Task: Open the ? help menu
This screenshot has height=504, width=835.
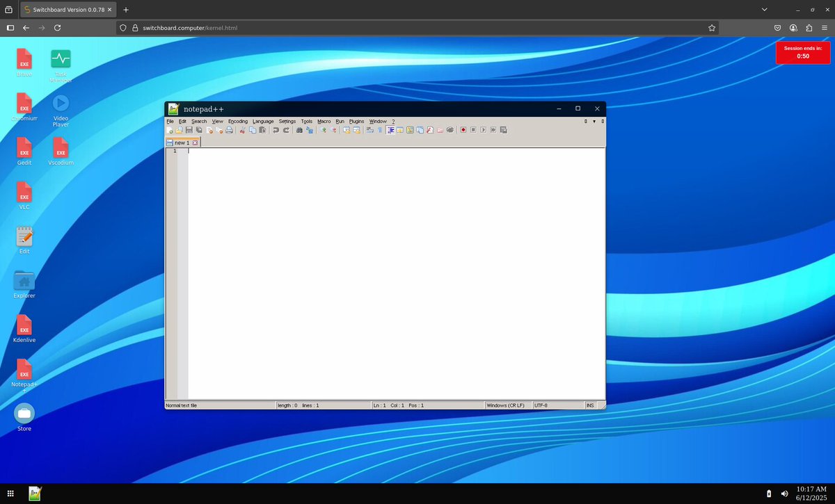Action: [x=393, y=121]
